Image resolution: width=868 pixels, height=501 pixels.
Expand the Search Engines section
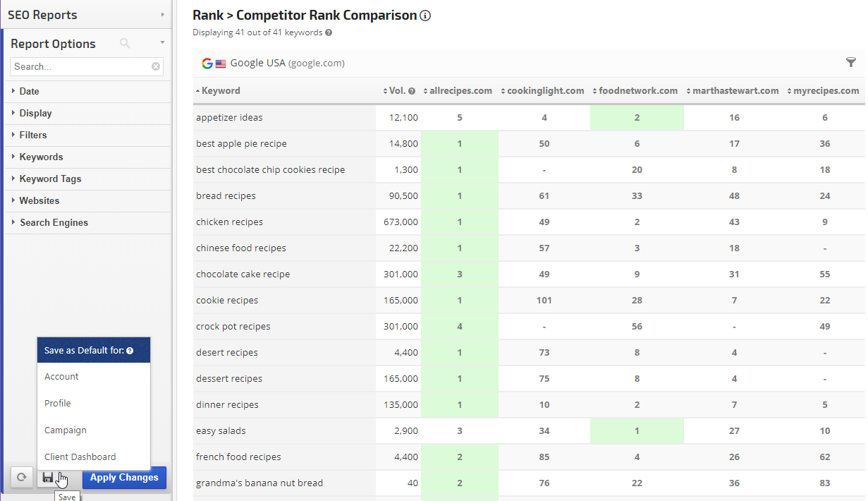pyautogui.click(x=54, y=222)
